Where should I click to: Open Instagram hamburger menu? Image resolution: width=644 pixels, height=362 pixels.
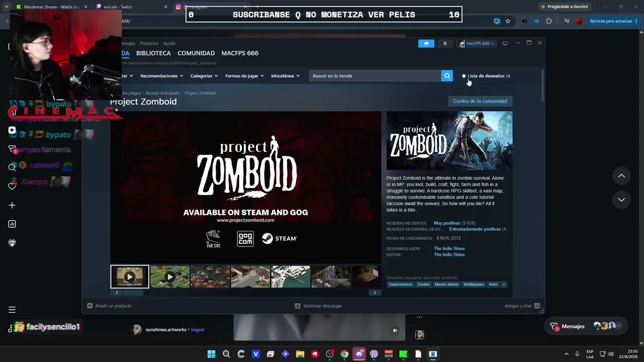point(12,310)
